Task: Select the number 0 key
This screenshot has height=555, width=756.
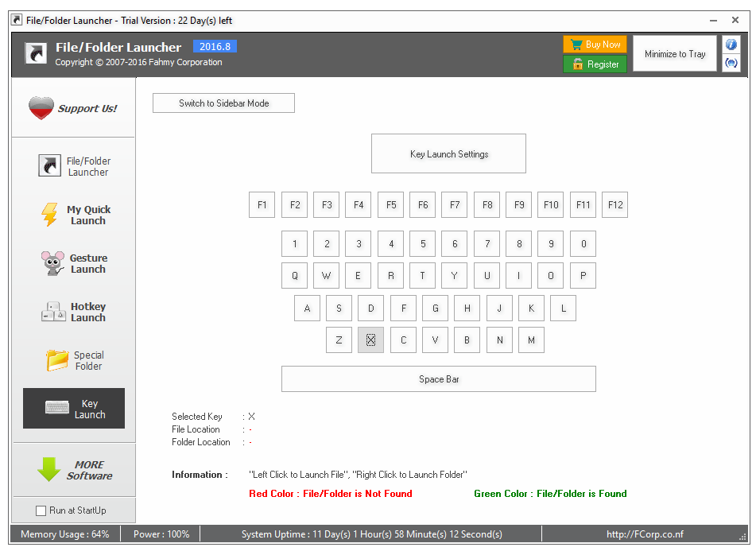Action: [x=583, y=244]
